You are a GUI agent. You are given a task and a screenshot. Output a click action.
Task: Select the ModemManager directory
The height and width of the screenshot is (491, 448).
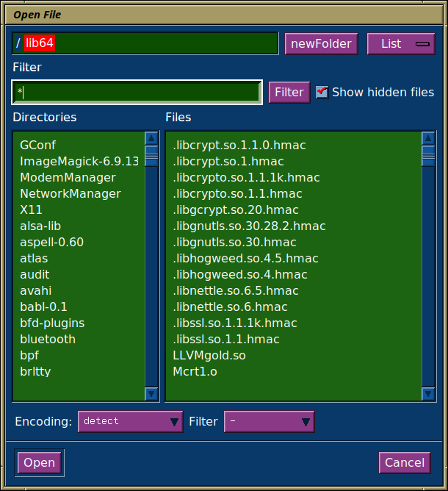[x=79, y=178]
